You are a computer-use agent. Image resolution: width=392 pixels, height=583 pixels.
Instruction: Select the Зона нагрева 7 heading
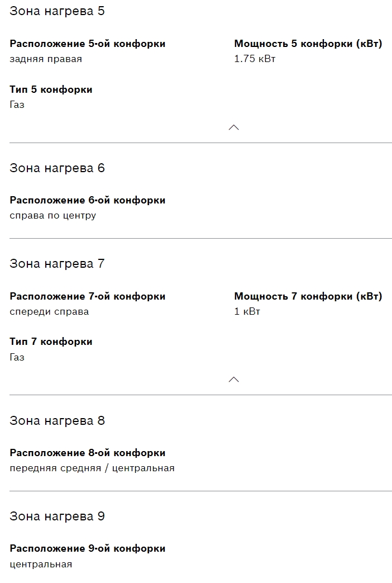(57, 264)
